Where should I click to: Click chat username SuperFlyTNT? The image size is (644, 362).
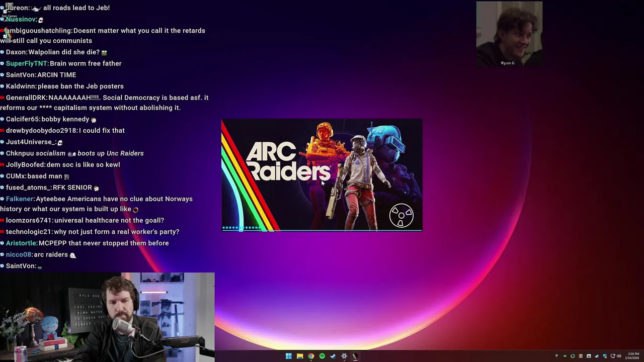[26, 63]
